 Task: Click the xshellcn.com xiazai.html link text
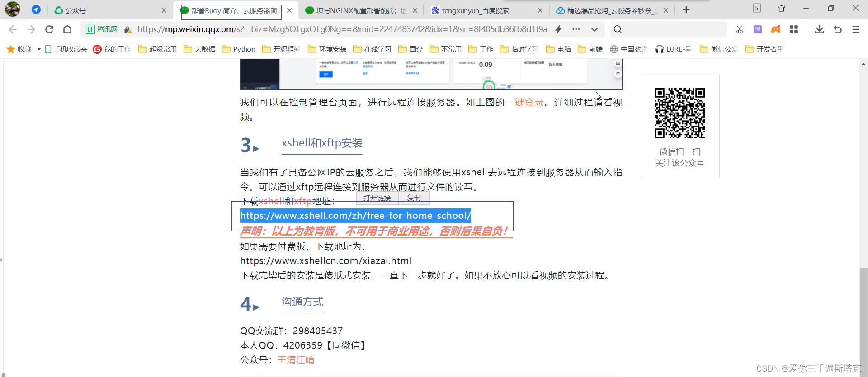[325, 261]
